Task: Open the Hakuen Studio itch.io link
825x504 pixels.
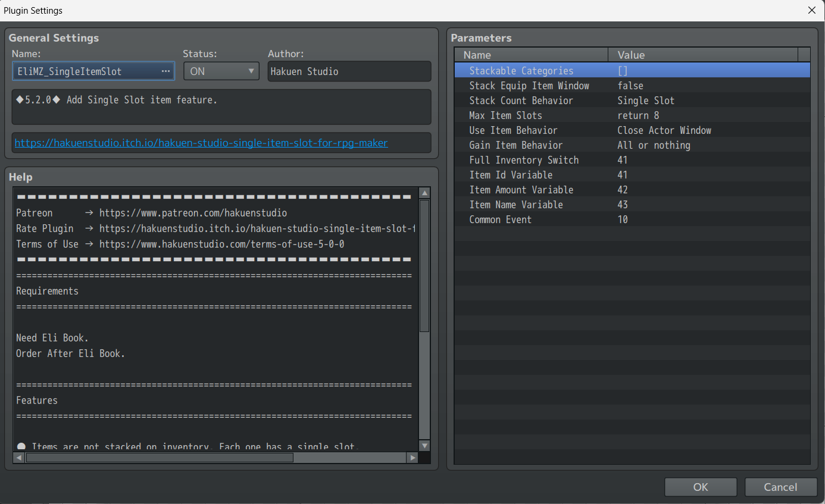Action: coord(201,143)
